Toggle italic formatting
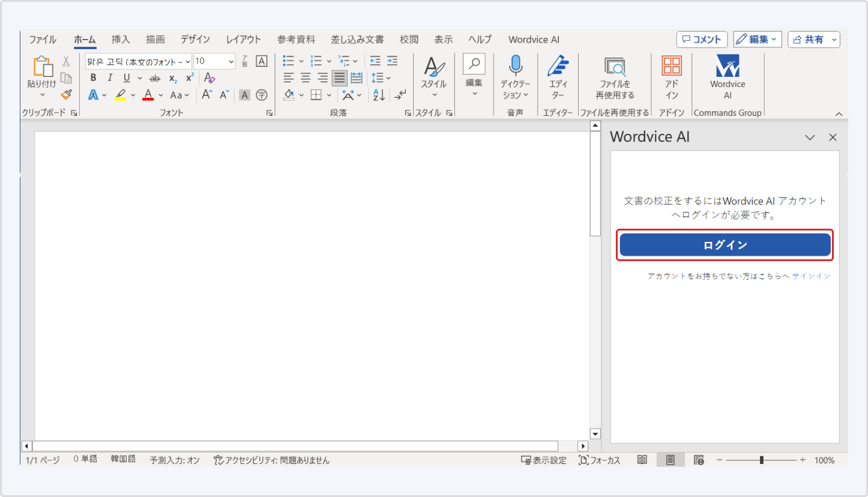 (x=109, y=77)
